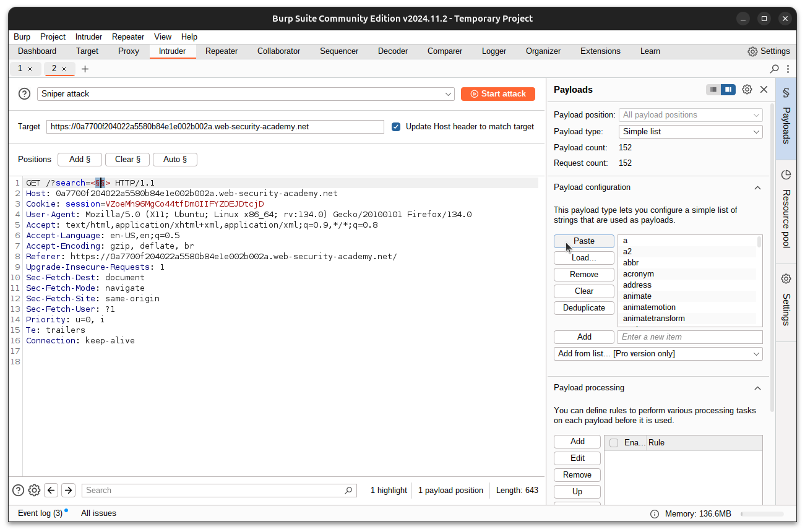Open Payloads side tab icon
The height and width of the screenshot is (532, 805).
tap(786, 93)
